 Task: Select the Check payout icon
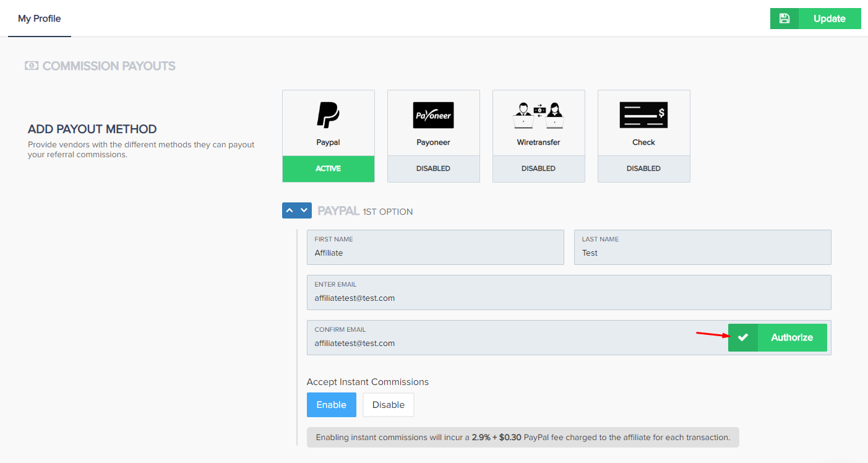pos(643,115)
